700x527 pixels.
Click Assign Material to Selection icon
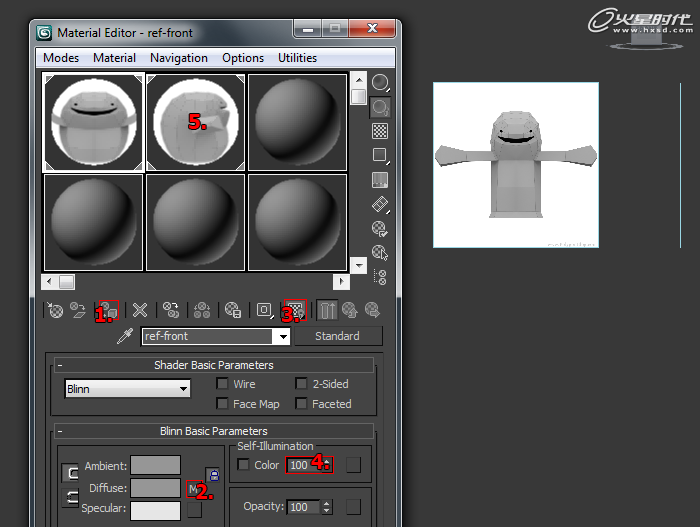point(109,310)
